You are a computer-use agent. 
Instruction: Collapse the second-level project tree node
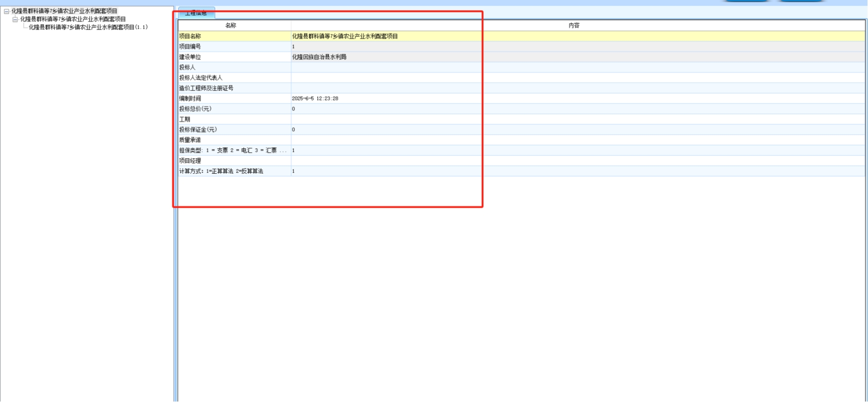pyautogui.click(x=15, y=19)
